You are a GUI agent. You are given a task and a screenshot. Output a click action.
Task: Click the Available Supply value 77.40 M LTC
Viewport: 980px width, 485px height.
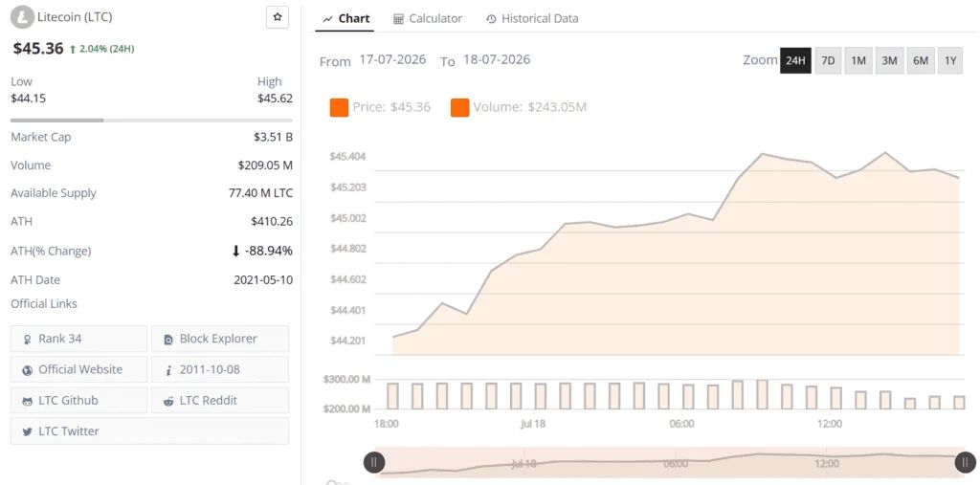pos(260,193)
